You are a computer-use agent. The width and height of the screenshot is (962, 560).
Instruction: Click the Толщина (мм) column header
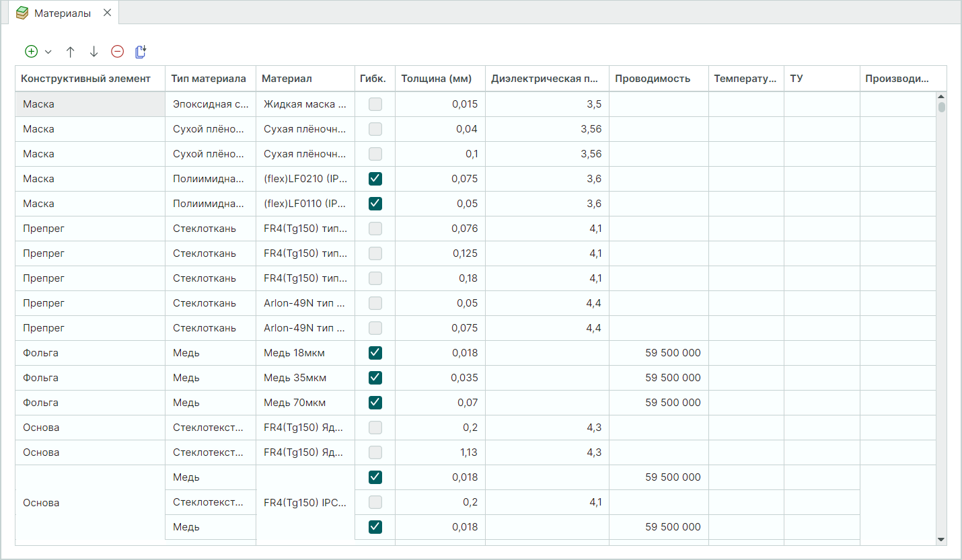436,79
